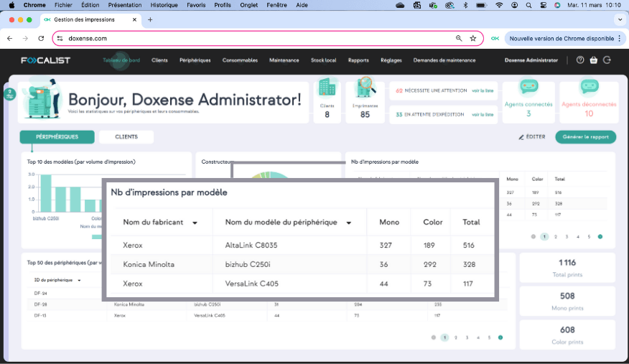Click the ÉDITER button
The height and width of the screenshot is (364, 629).
(532, 136)
